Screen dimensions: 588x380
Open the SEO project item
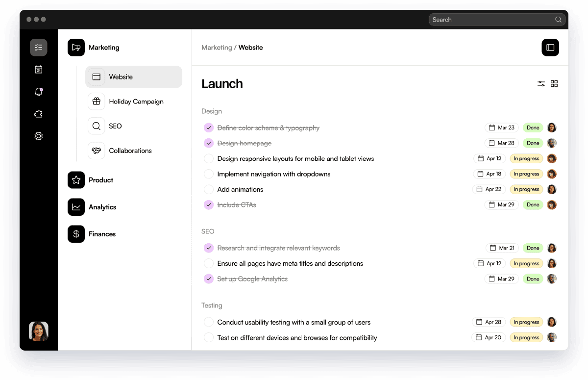click(x=134, y=126)
